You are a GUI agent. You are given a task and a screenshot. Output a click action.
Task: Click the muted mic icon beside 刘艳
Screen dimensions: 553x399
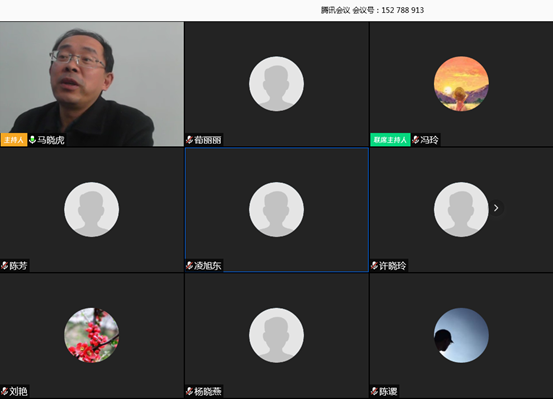pos(5,391)
